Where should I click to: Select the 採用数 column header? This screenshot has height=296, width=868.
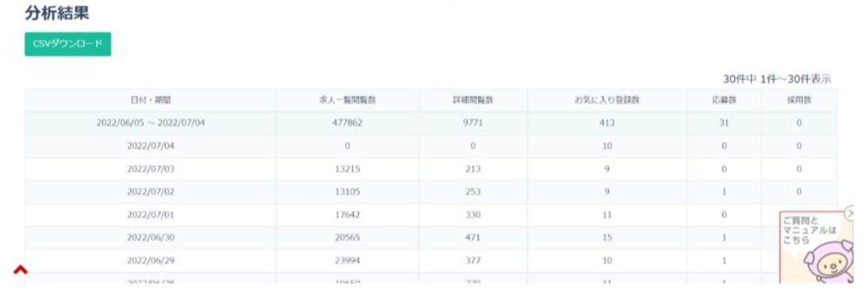coord(799,100)
